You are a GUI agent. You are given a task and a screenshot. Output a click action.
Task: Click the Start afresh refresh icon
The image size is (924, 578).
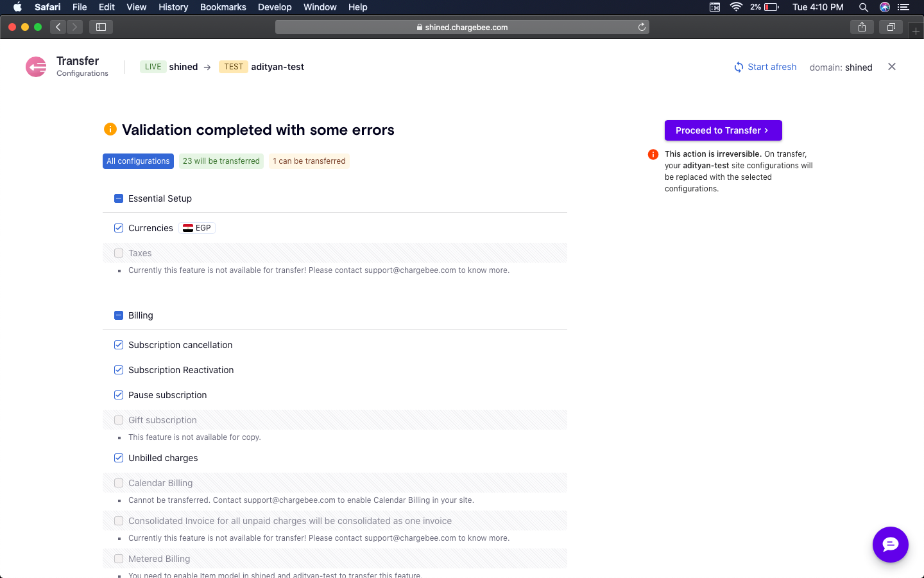(739, 67)
